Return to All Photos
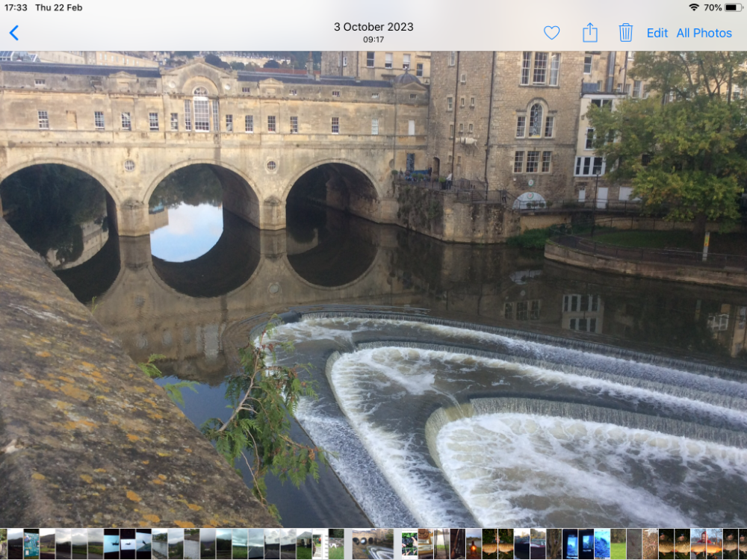The image size is (747, 560). click(704, 33)
